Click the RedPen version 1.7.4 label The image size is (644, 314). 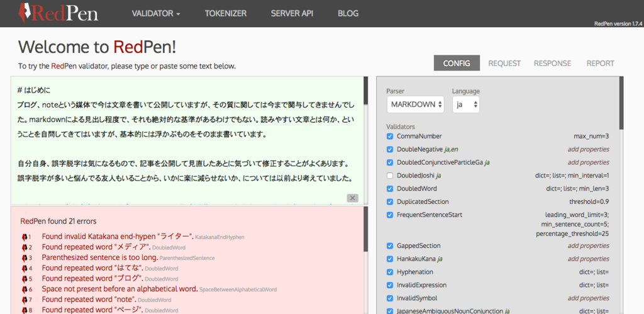coord(618,23)
